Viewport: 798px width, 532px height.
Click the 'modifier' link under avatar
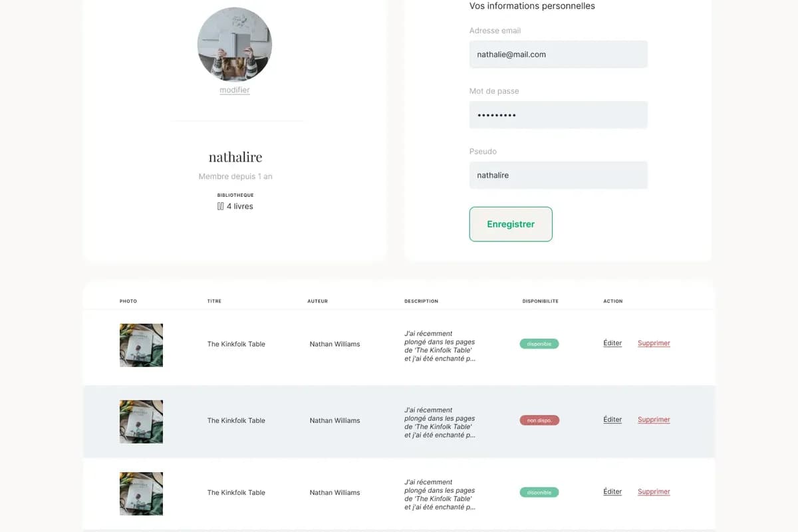[235, 90]
